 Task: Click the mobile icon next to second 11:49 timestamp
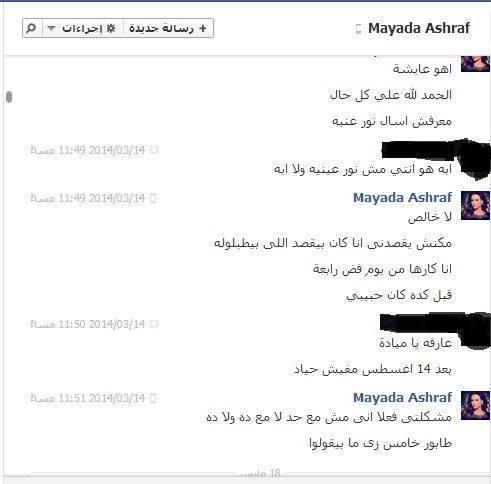coord(153,199)
